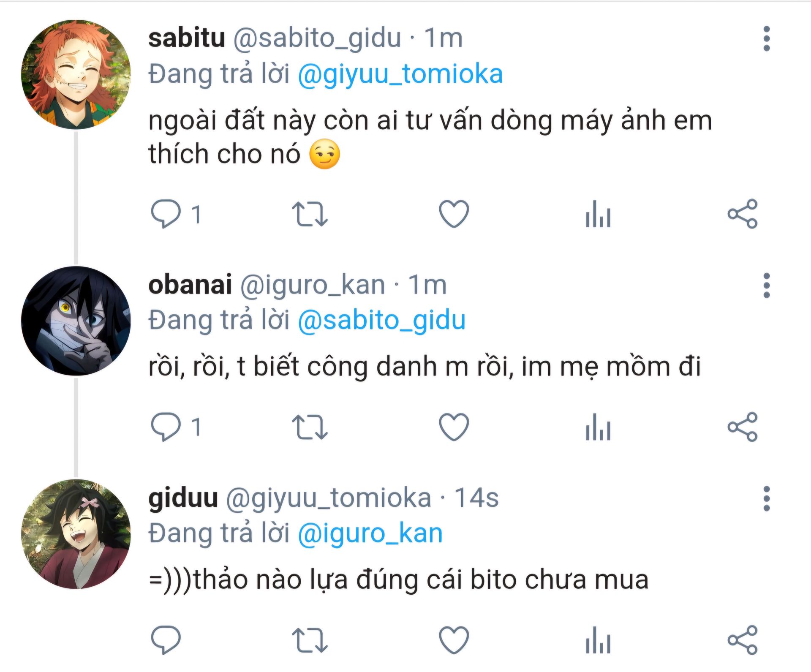This screenshot has width=811, height=672.
Task: Retweet obanai's reply
Action: [x=310, y=427]
